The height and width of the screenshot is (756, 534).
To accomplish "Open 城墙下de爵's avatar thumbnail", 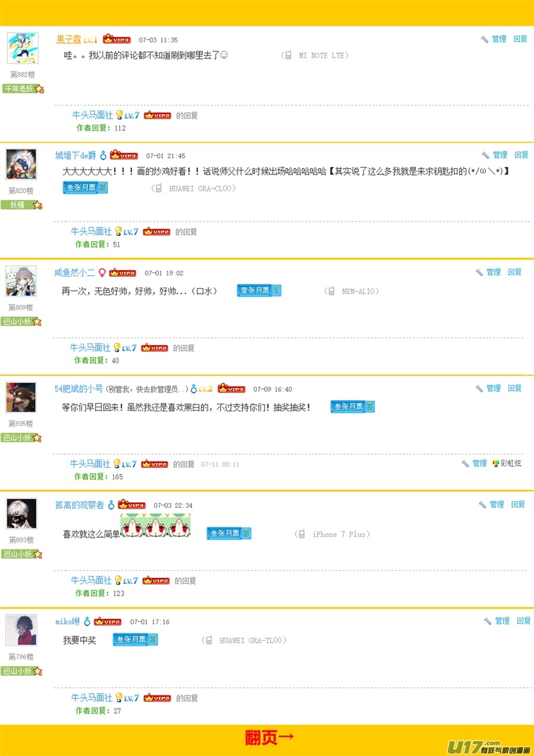I will pos(21,164).
